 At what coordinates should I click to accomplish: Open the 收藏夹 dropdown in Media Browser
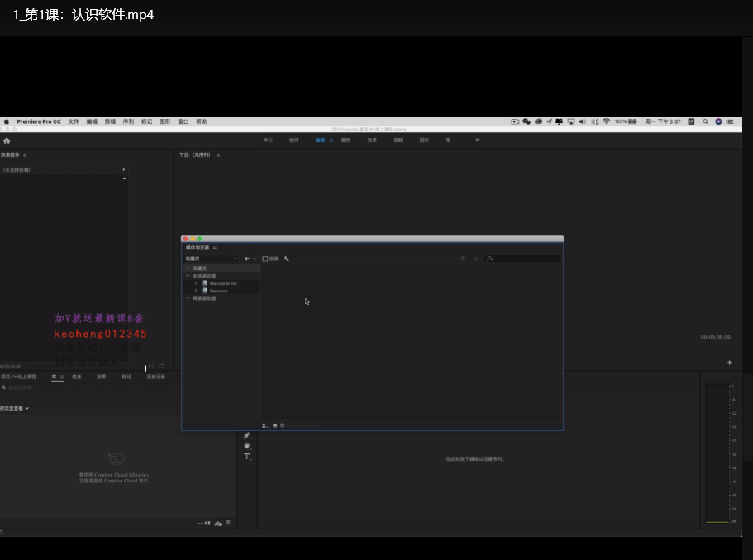[212, 259]
